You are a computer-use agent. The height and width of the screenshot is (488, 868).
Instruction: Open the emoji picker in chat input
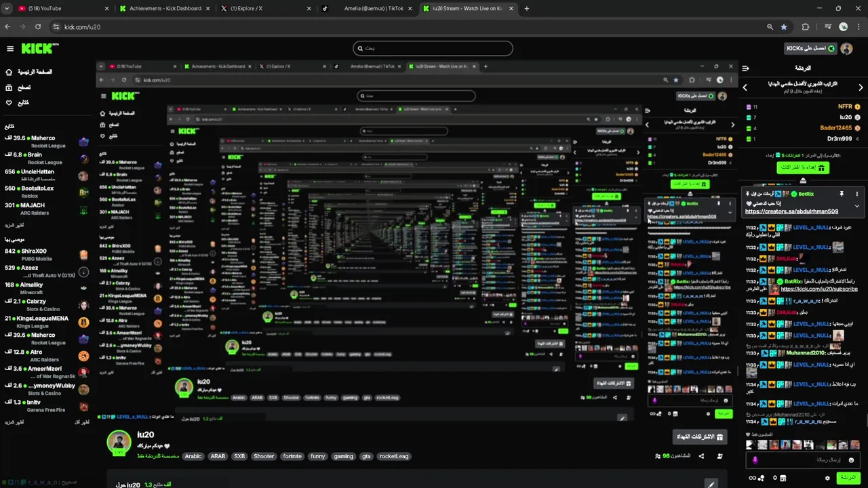[x=852, y=460]
